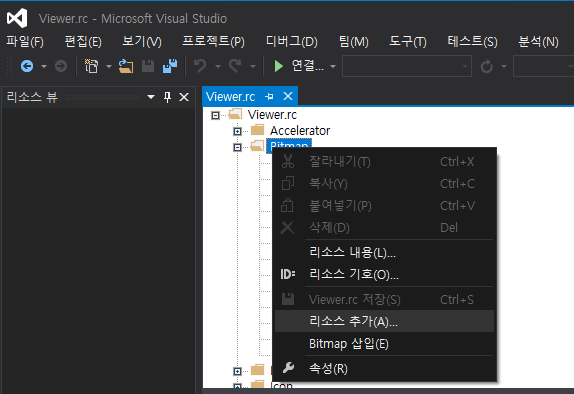Choose 리소스 추가(A)... from context menu
574x394 pixels.
click(x=384, y=321)
